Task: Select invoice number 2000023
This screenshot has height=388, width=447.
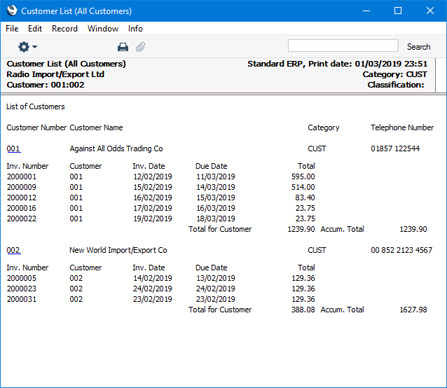Action: 21,289
